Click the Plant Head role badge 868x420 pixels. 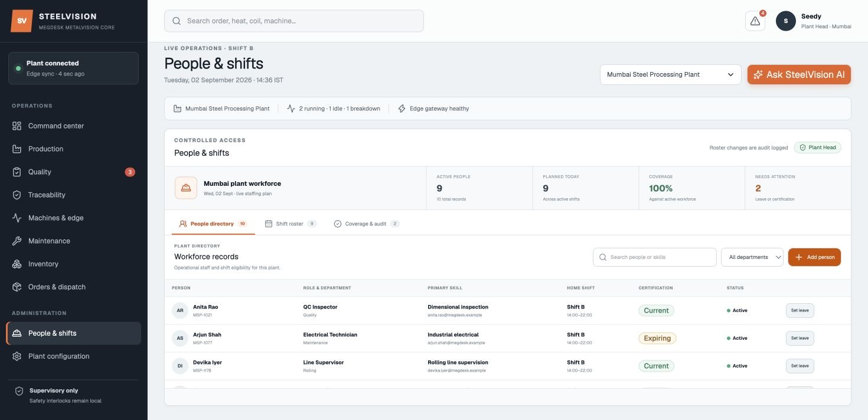(818, 147)
